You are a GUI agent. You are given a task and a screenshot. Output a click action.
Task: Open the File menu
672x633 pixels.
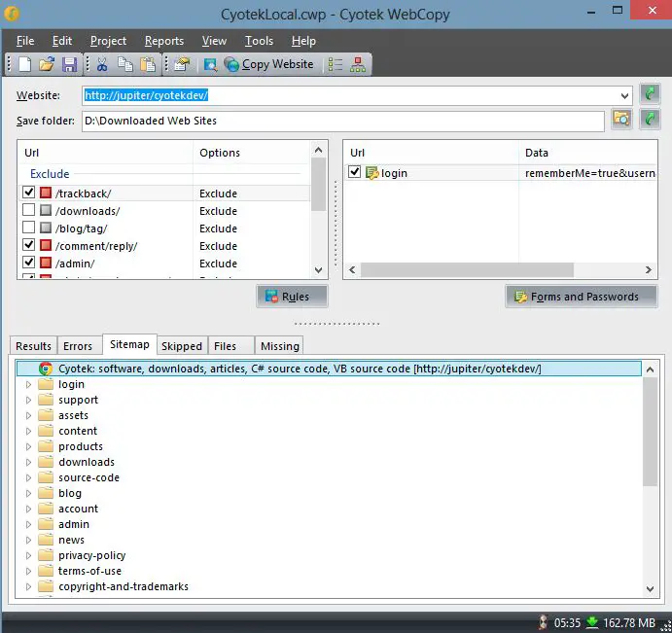tap(25, 41)
